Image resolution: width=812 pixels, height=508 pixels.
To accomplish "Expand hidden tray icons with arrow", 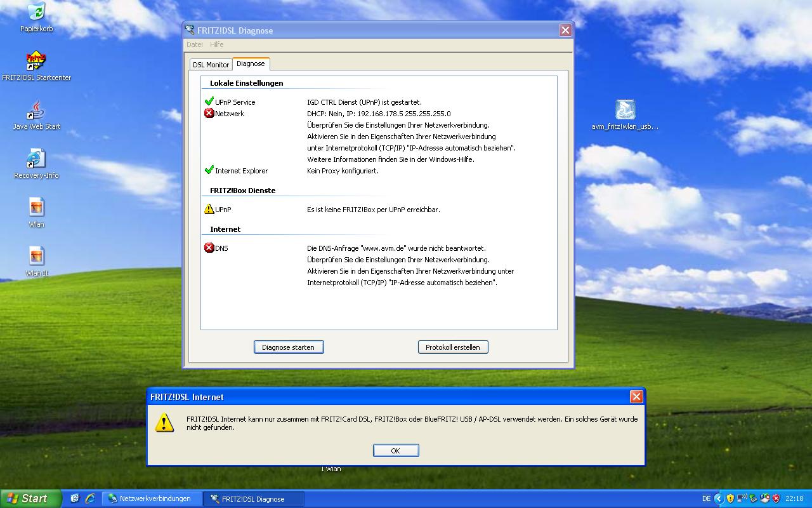I will click(x=719, y=498).
